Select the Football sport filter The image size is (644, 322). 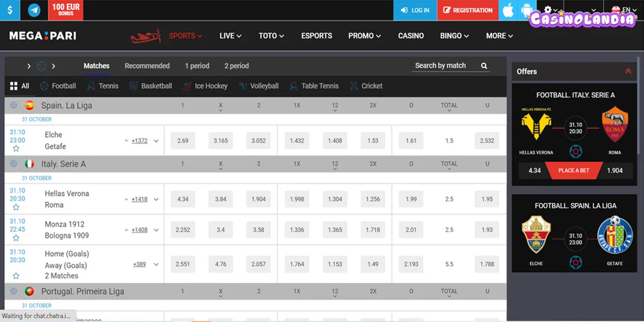(x=57, y=86)
